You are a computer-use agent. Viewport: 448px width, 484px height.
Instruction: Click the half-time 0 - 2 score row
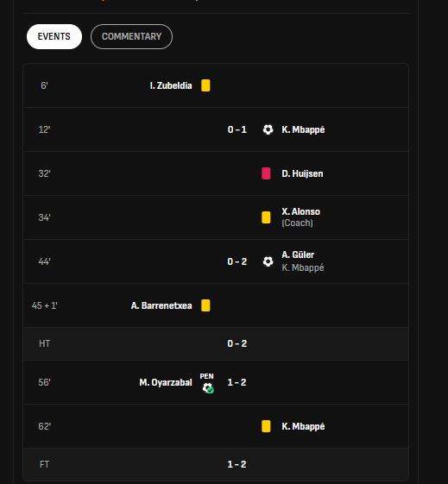tap(216, 343)
